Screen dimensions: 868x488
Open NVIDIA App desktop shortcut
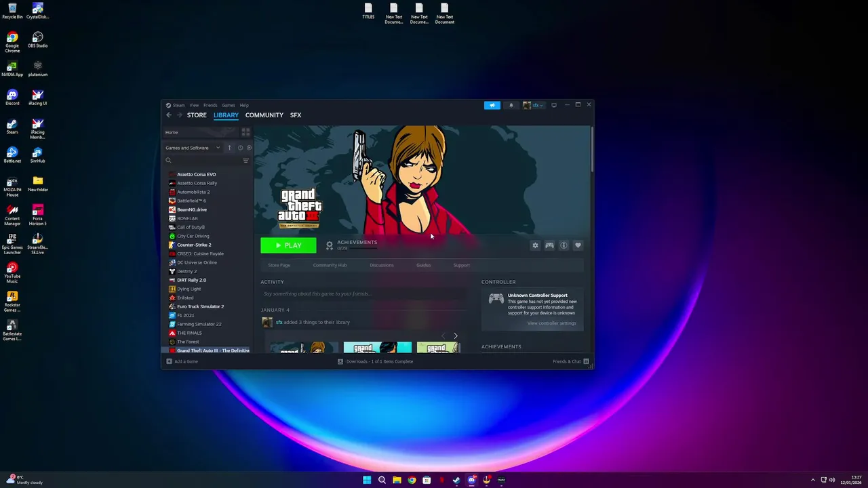pyautogui.click(x=12, y=69)
